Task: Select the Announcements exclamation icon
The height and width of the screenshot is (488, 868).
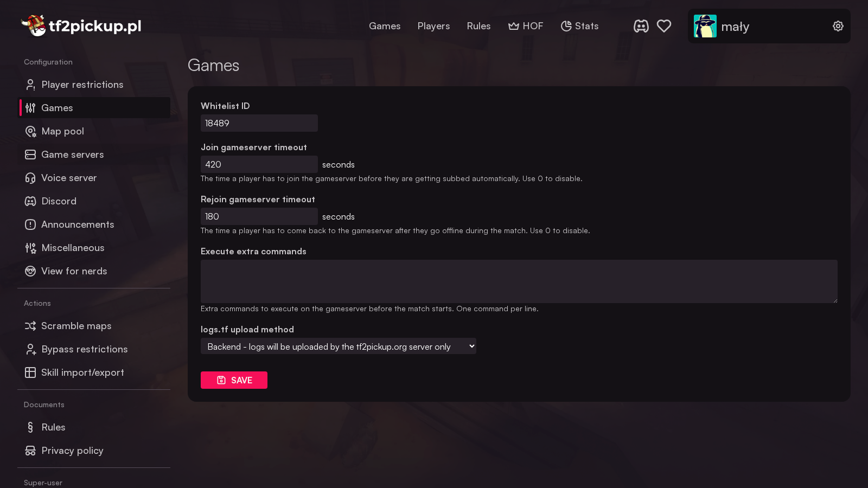Action: 30,224
